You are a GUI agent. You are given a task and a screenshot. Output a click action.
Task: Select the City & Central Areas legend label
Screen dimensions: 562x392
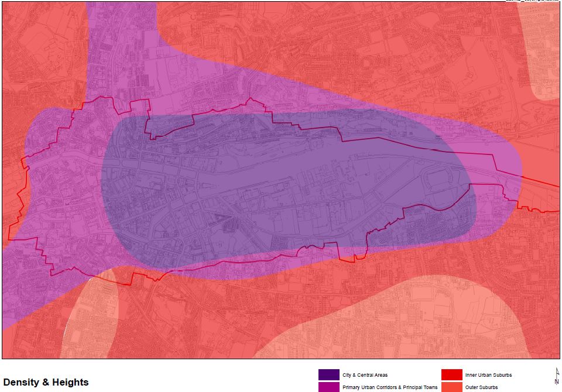[x=365, y=375]
